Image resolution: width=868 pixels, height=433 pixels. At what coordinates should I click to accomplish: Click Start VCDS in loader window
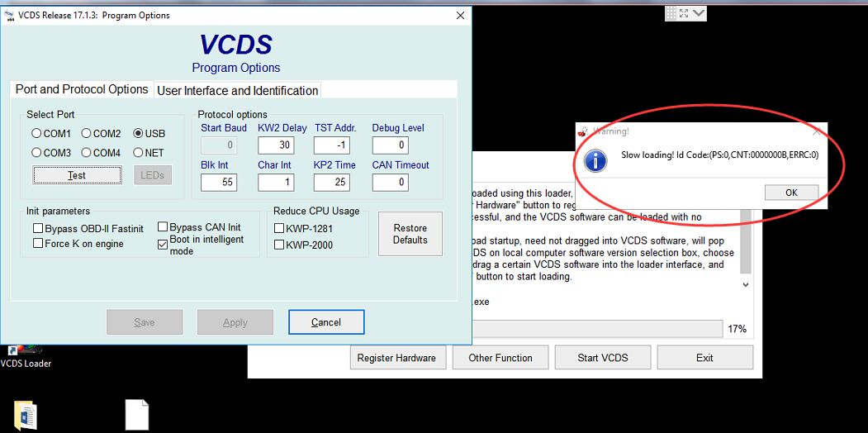click(603, 358)
